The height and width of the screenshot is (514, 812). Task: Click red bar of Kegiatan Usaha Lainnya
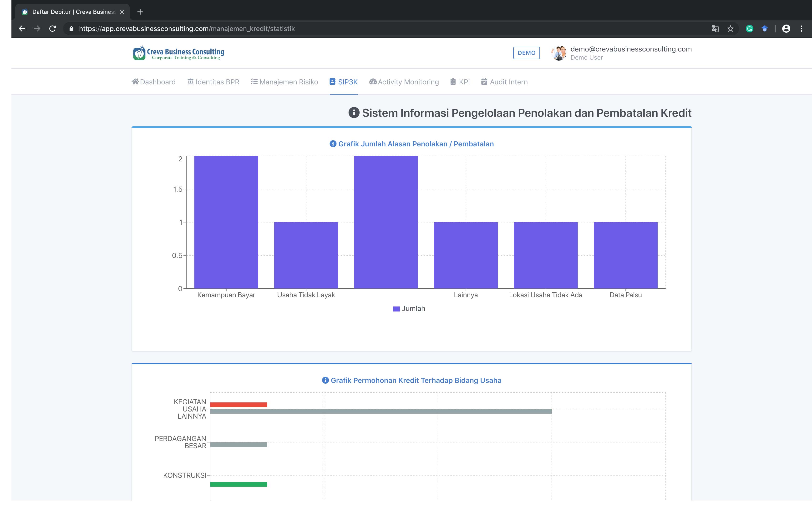coord(239,405)
